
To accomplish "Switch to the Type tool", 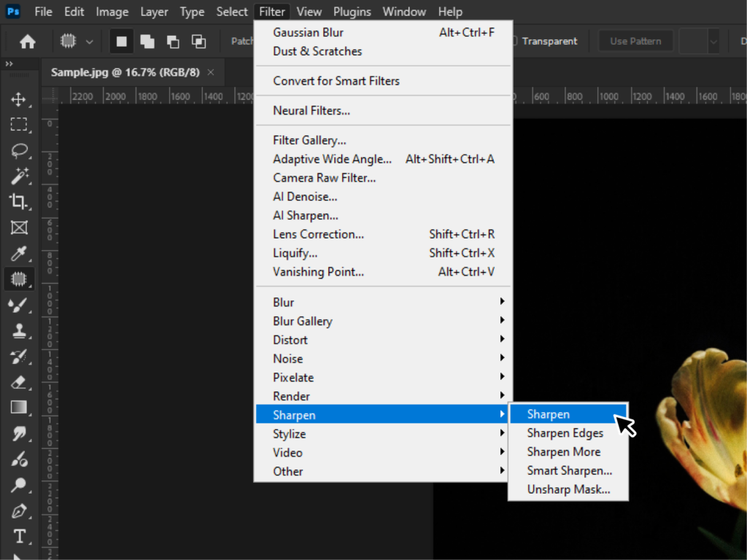I will pyautogui.click(x=20, y=536).
